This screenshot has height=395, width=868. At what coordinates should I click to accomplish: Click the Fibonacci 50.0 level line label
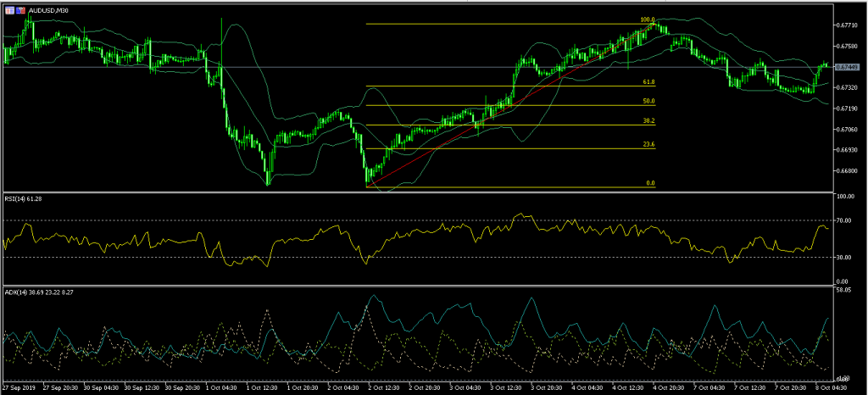648,101
